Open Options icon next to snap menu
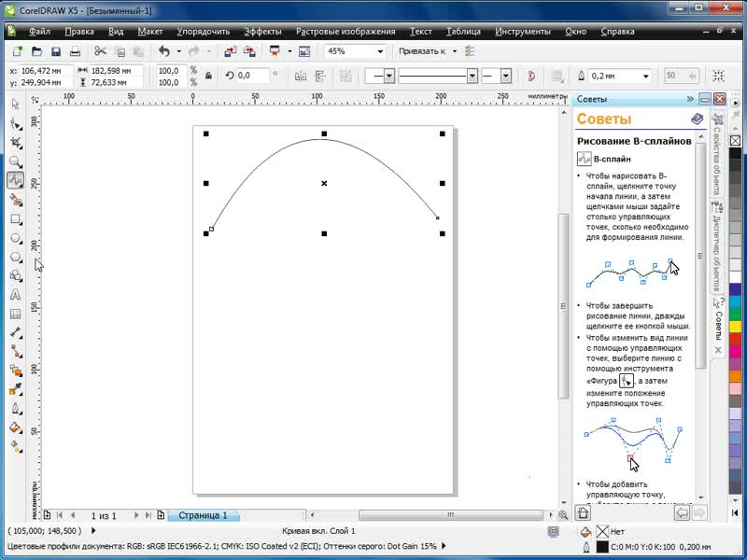The width and height of the screenshot is (747, 560). click(470, 51)
